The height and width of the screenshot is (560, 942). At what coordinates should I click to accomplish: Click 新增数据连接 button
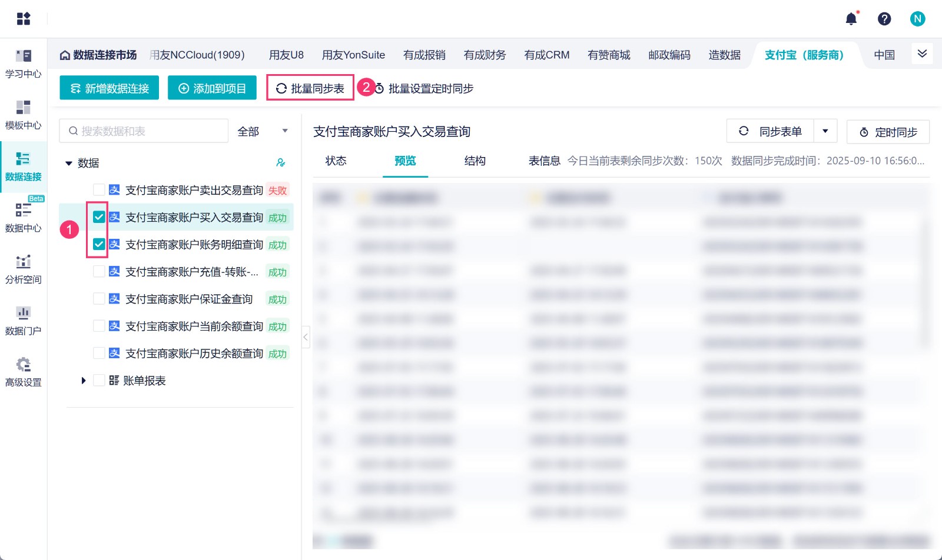[x=110, y=88]
